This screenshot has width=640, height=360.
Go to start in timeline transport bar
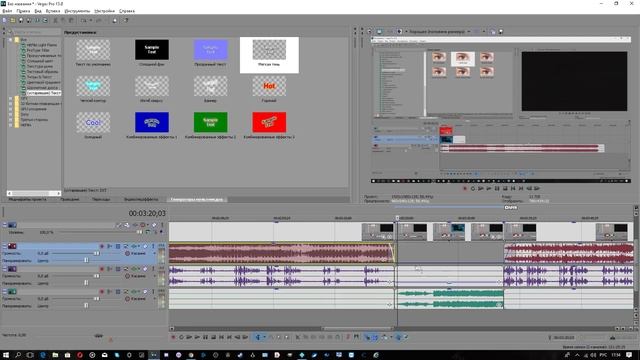[222, 337]
